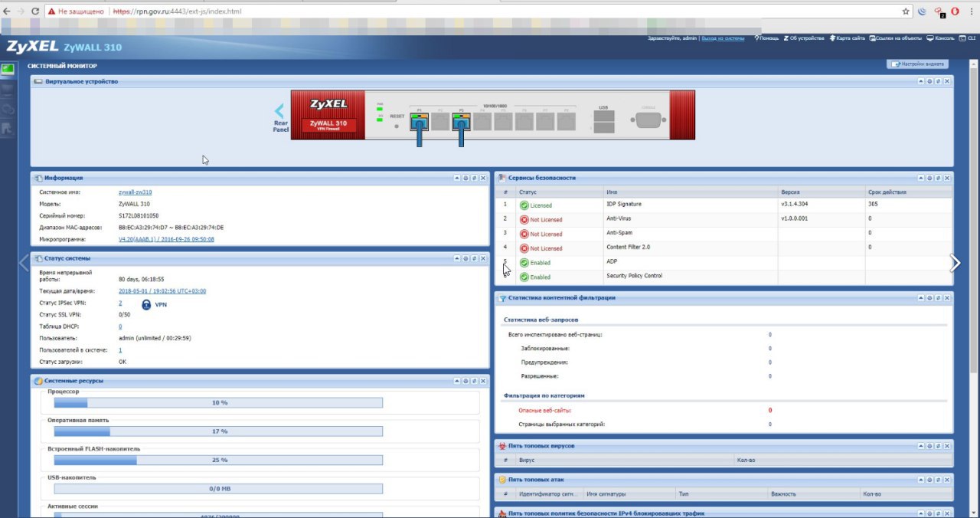This screenshot has height=518, width=980.
Task: Click Not Licensed icon for Anti-Spam row
Action: [x=524, y=234]
